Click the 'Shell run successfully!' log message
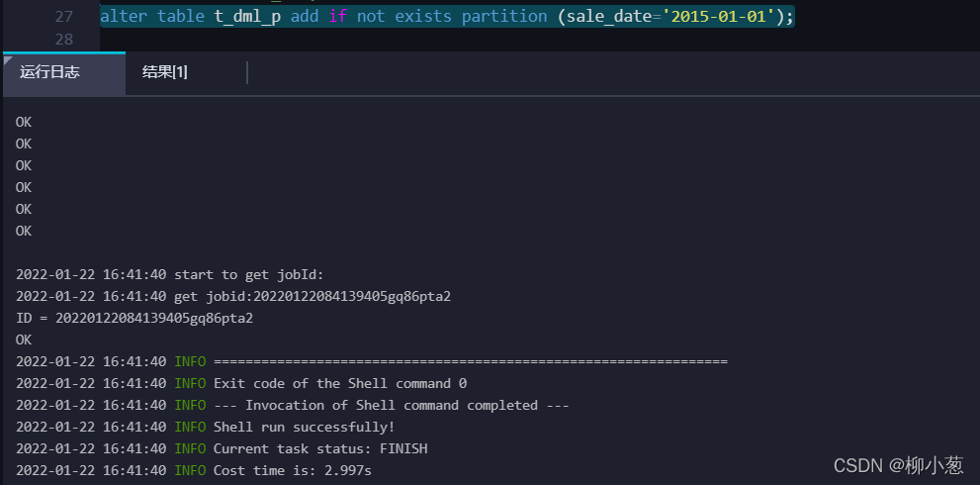 tap(206, 428)
